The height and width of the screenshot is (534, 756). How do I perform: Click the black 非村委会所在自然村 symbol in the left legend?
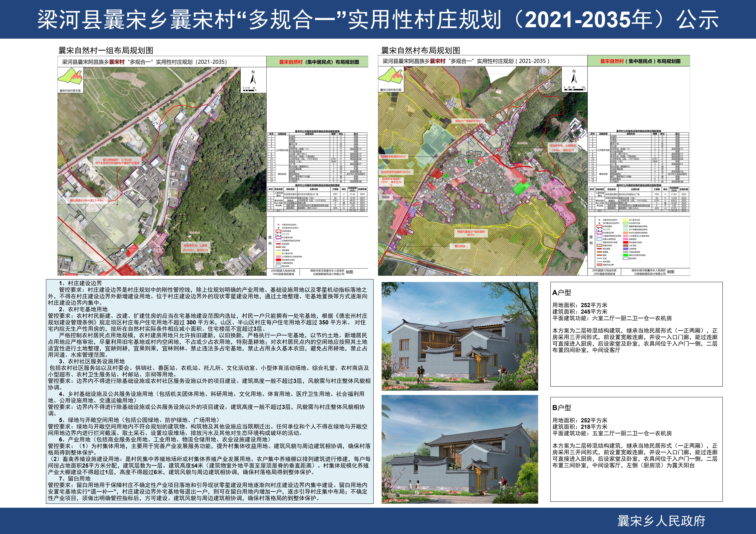(279, 228)
